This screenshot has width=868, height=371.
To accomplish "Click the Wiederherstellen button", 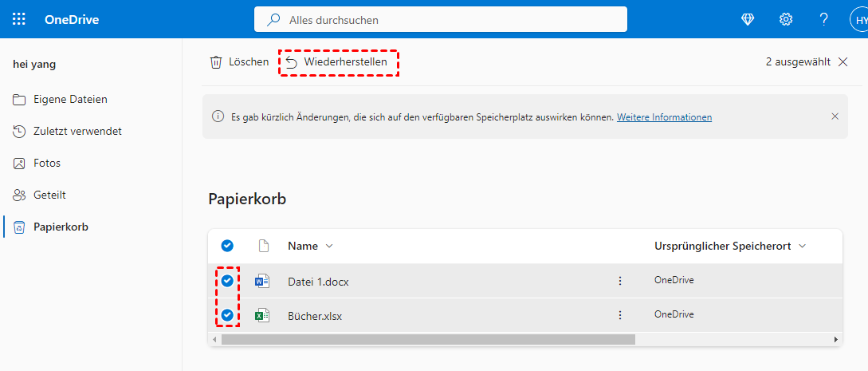I will pos(338,61).
